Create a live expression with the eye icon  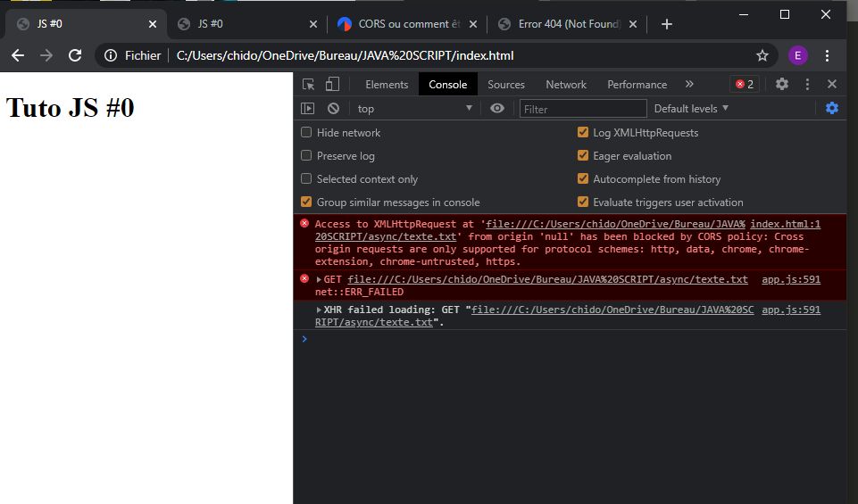496,108
